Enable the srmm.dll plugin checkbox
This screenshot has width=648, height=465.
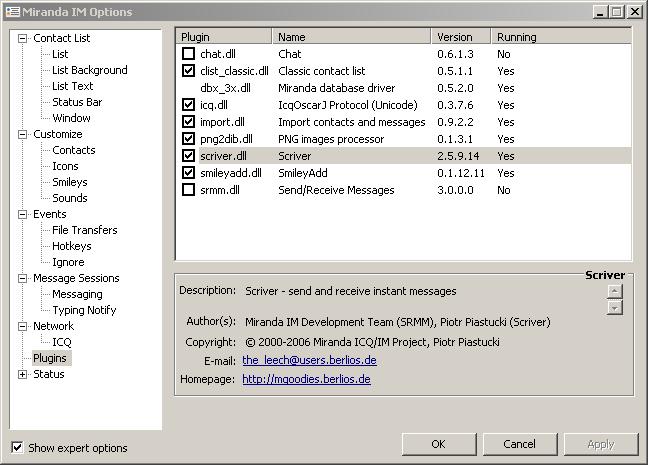point(189,190)
